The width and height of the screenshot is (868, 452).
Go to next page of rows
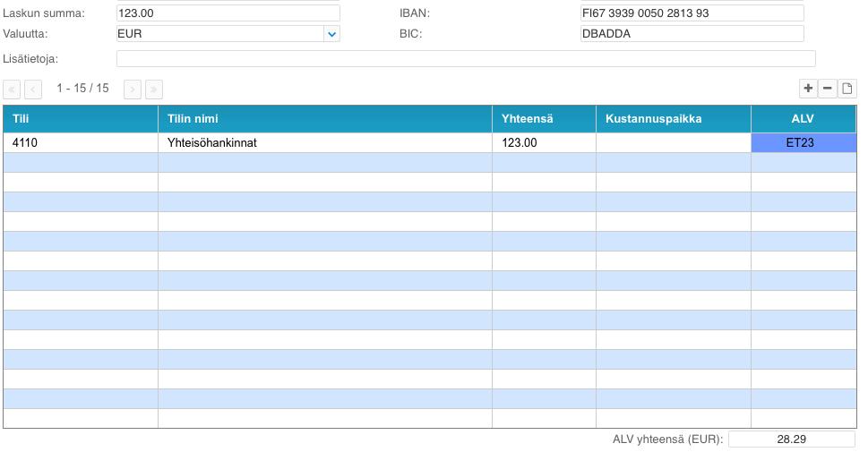(x=133, y=90)
